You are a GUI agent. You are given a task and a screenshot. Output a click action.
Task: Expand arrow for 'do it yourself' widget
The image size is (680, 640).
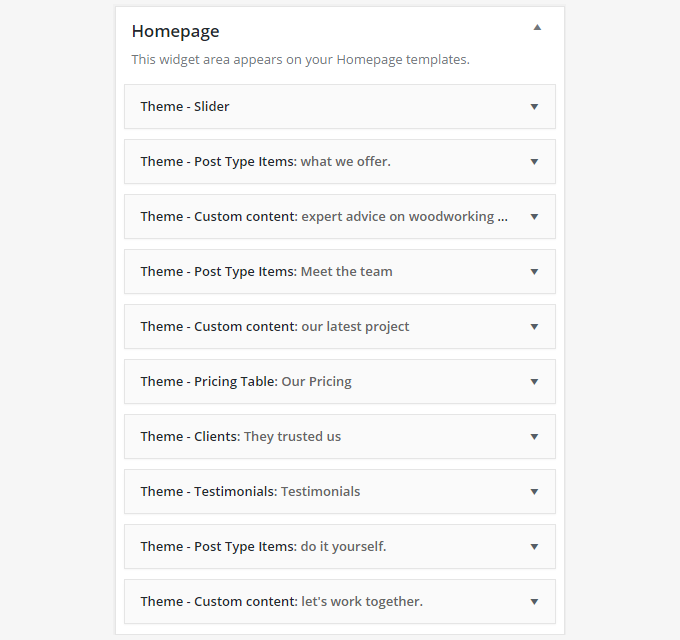pyautogui.click(x=534, y=547)
